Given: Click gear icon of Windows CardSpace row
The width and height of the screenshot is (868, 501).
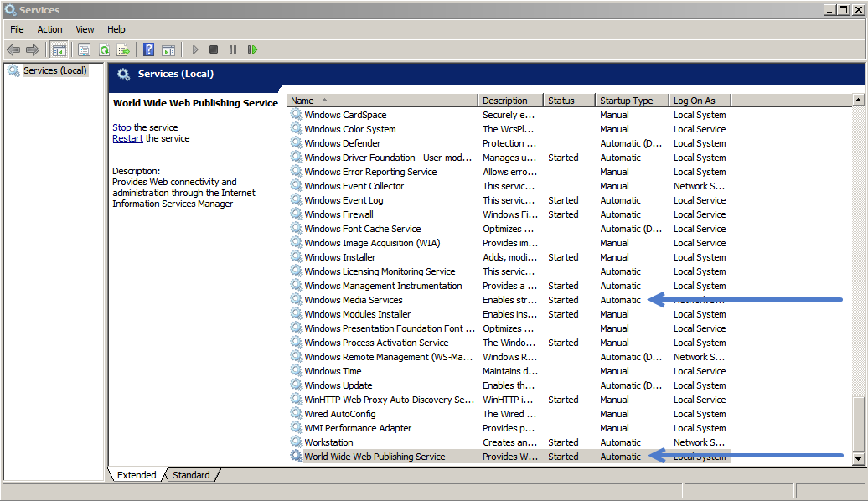Looking at the screenshot, I should [x=296, y=115].
